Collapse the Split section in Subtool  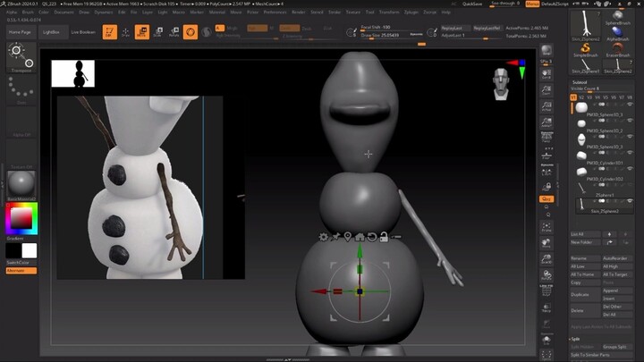575,339
